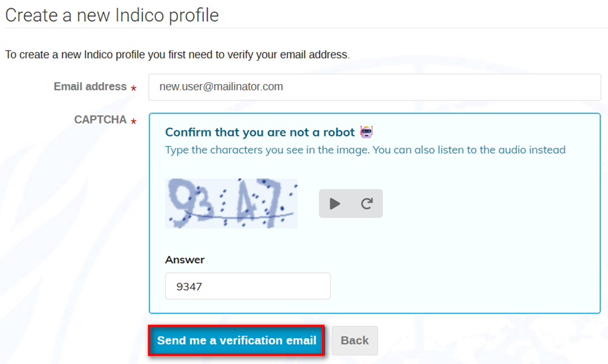The width and height of the screenshot is (608, 364).
Task: Click the distorted 9347 CAPTCHA image
Action: coord(231,203)
